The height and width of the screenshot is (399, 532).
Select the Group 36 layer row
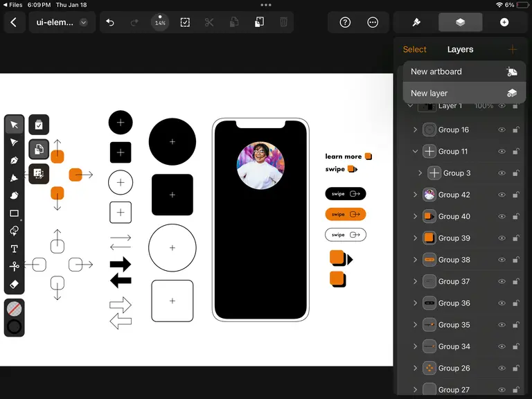[460, 303]
